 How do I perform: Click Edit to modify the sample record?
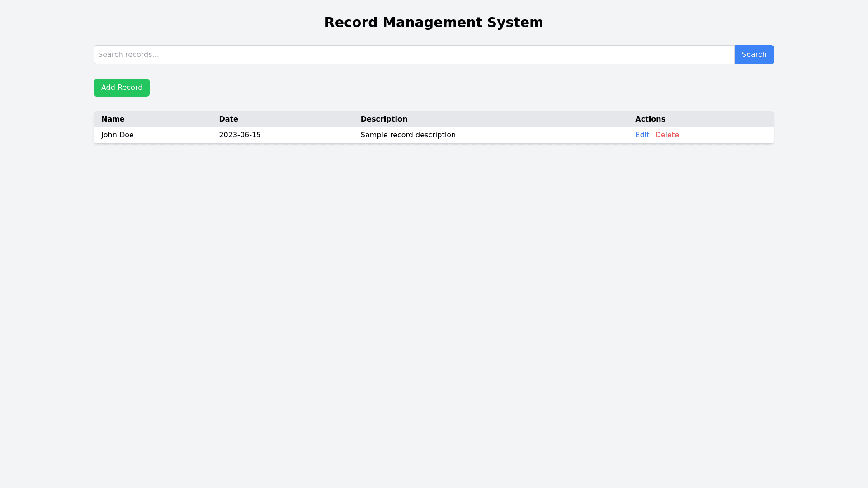[x=642, y=135]
